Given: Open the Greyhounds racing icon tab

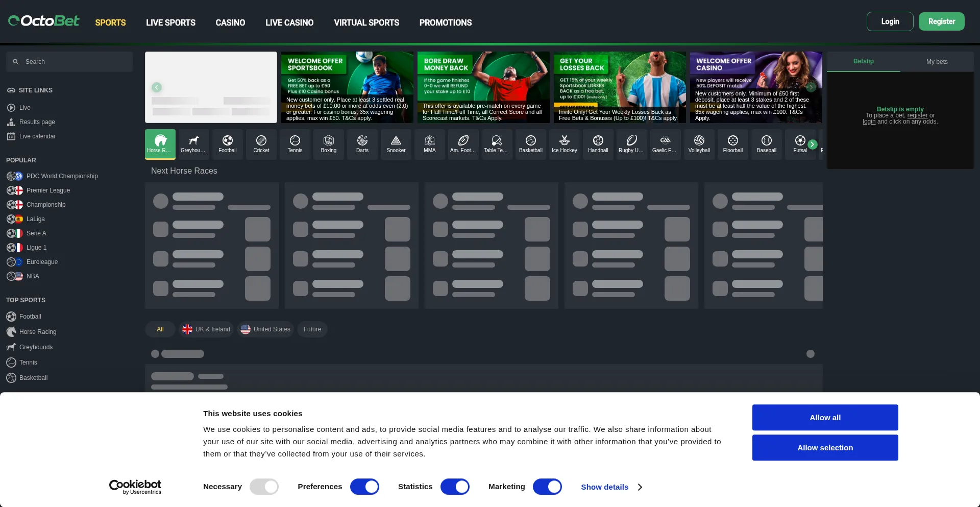Looking at the screenshot, I should (x=193, y=144).
